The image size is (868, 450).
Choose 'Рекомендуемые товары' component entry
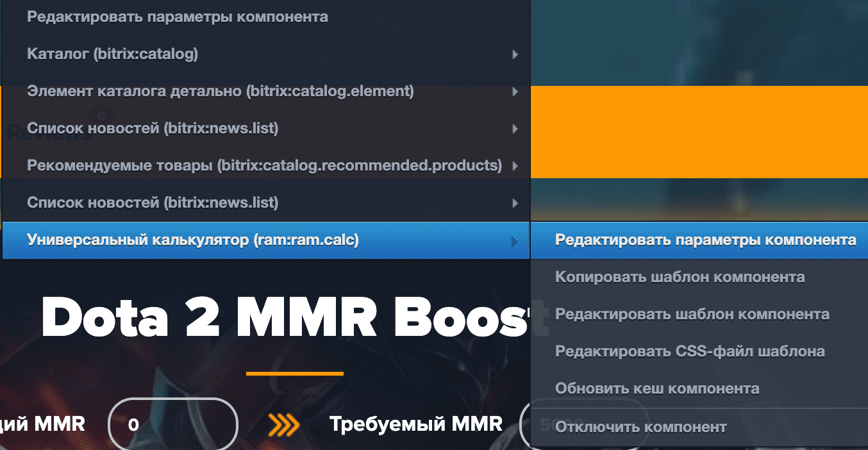[266, 166]
